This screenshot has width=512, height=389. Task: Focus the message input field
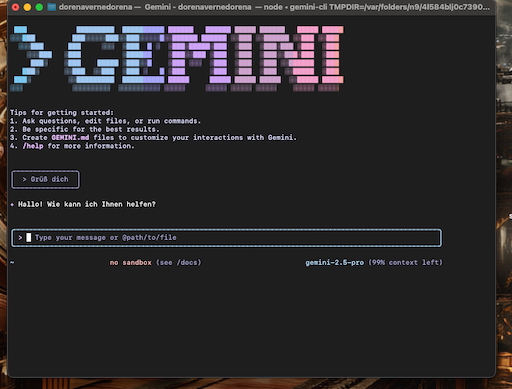point(227,238)
